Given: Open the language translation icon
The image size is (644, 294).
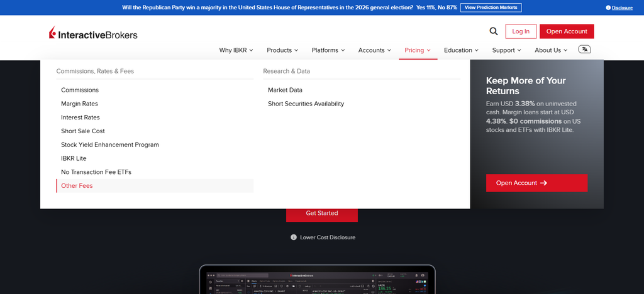Looking at the screenshot, I should (x=584, y=50).
